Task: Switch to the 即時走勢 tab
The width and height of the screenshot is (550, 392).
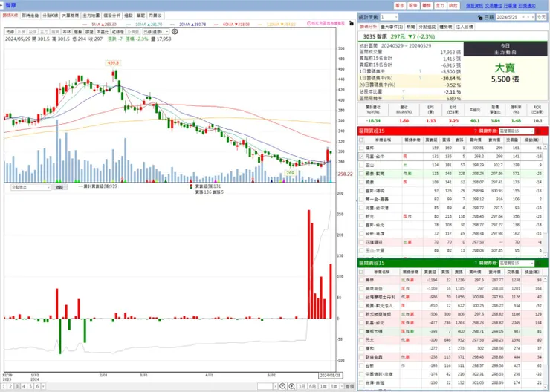Action: (30, 16)
